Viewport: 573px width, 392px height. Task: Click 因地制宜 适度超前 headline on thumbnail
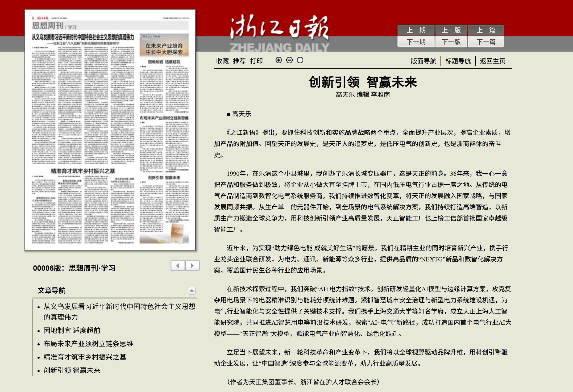(x=164, y=62)
